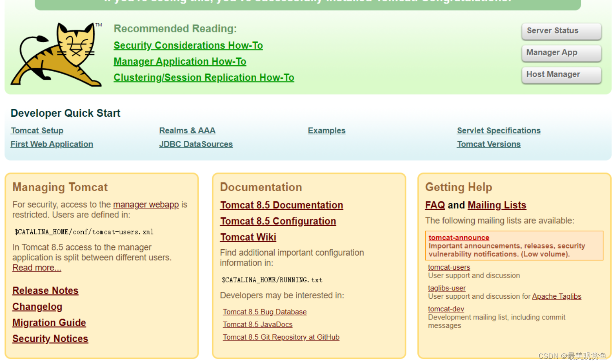Open the tomcat-users mailing list link
Screen dimensions: 613x364
pos(449,267)
